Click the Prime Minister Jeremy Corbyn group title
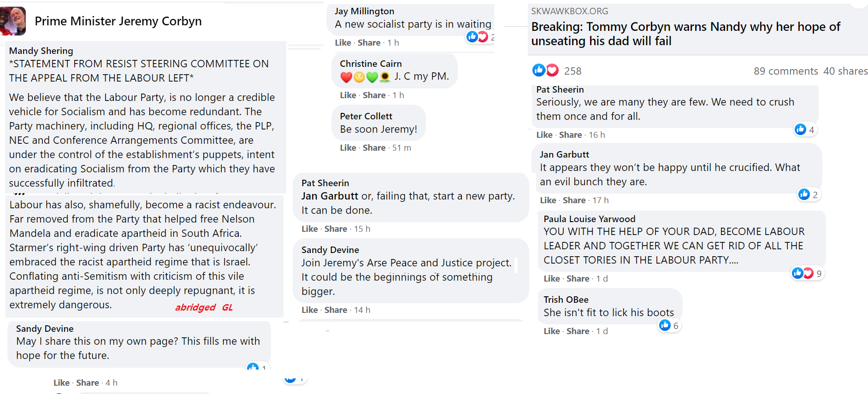868x394 pixels. [118, 21]
